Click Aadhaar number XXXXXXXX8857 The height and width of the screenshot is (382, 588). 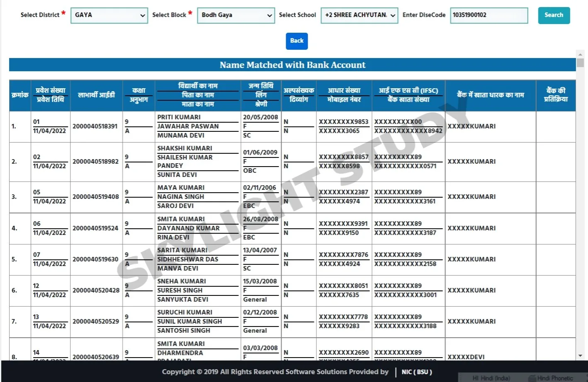(343, 157)
